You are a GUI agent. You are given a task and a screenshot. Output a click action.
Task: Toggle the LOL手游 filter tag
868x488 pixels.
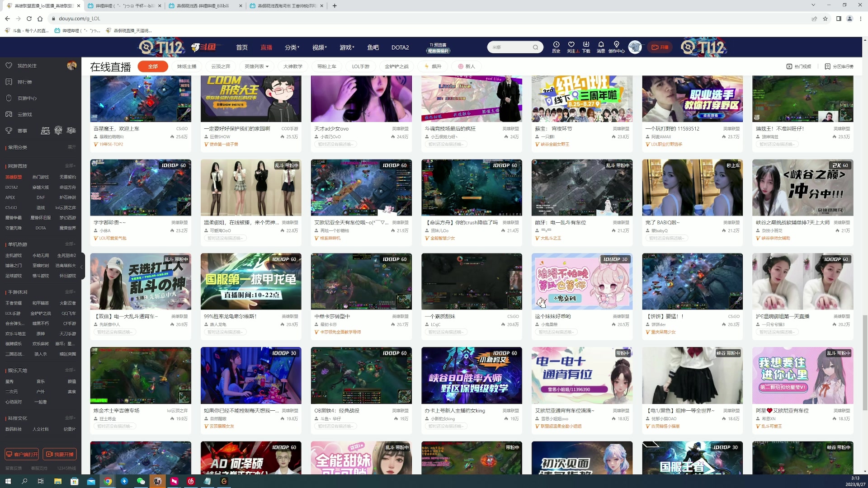pyautogui.click(x=361, y=66)
